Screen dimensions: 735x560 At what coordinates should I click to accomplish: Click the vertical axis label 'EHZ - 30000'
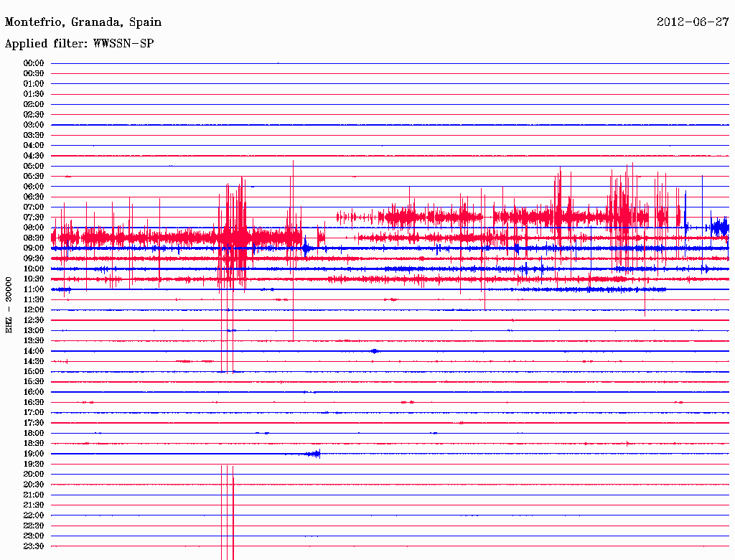click(9, 305)
